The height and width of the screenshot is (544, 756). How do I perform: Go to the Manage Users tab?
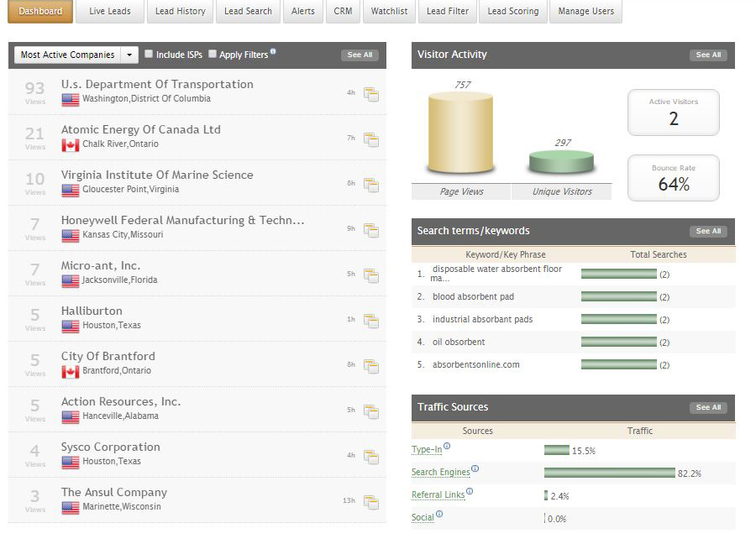click(x=585, y=12)
